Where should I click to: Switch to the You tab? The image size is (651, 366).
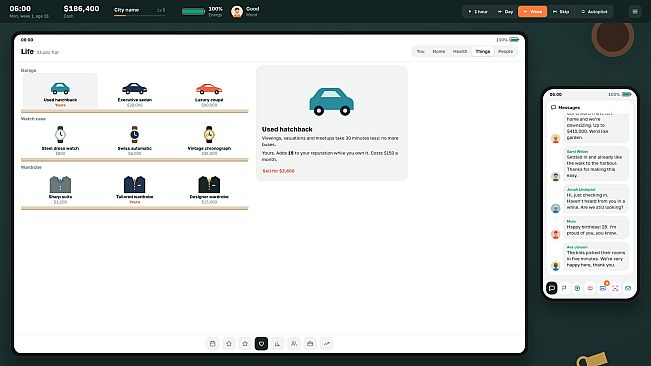(x=421, y=51)
